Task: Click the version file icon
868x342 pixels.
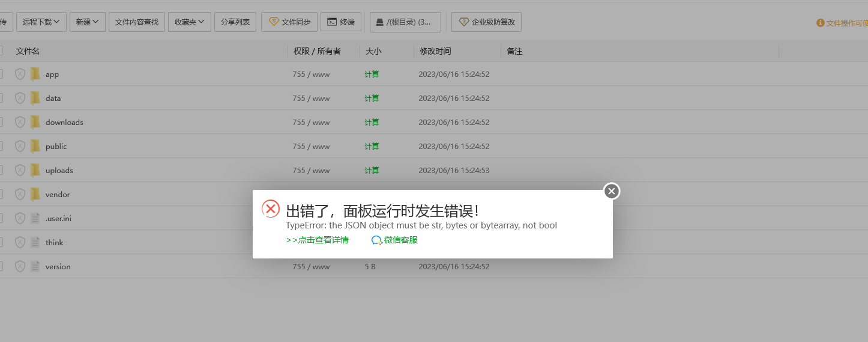Action: pos(35,266)
